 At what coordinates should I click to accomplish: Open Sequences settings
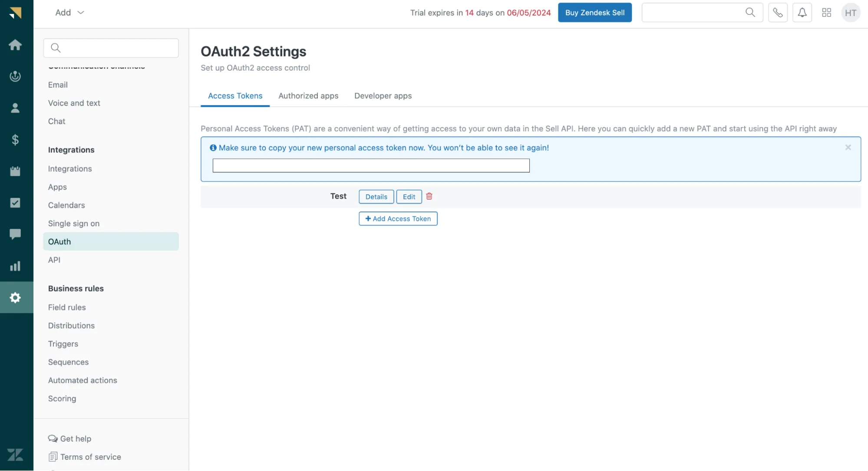68,362
